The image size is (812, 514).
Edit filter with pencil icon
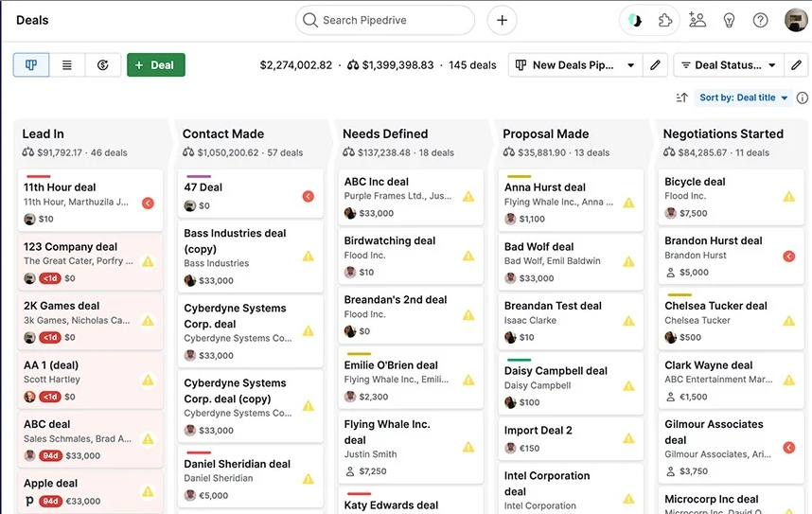click(796, 64)
